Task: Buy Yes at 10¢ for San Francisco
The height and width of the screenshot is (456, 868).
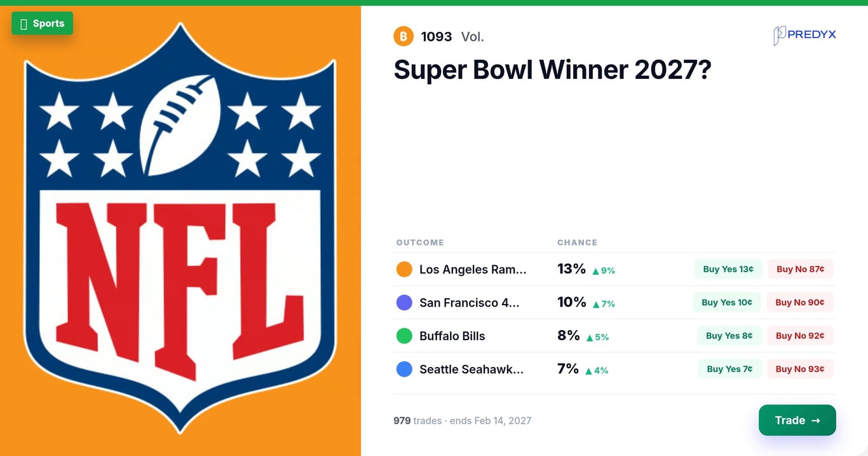Action: (x=727, y=302)
